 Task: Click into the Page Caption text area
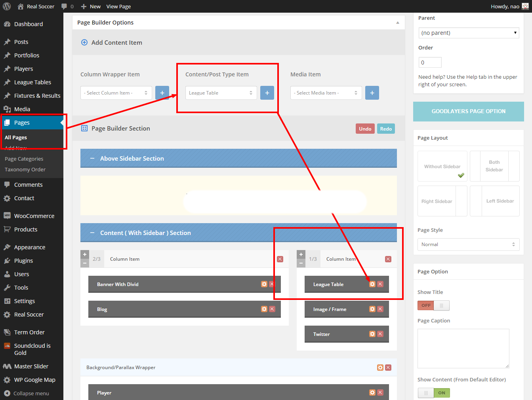click(463, 348)
